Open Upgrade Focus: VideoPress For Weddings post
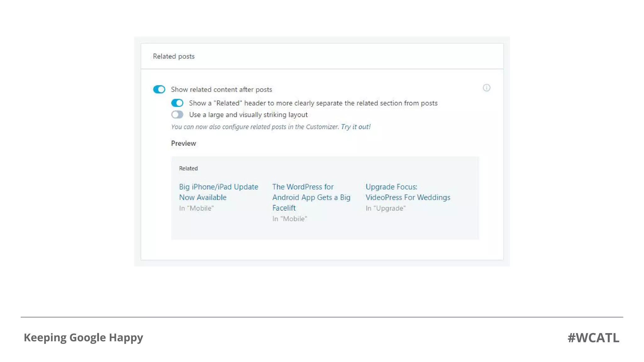This screenshot has width=644, height=362. click(408, 192)
